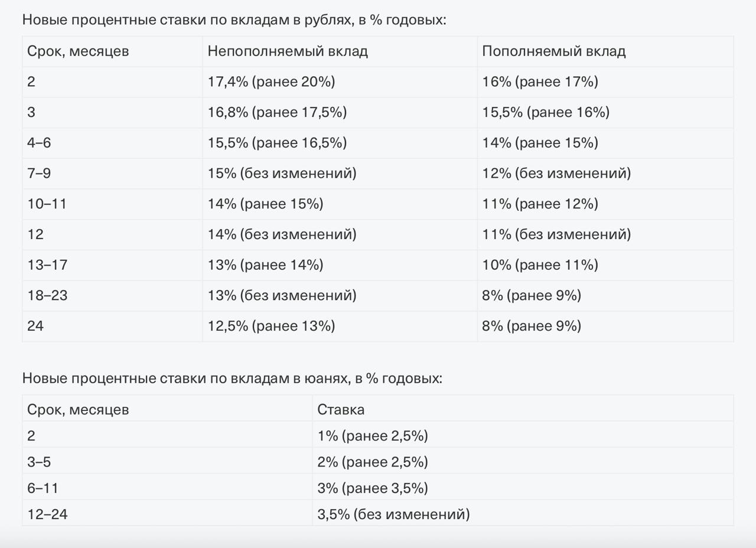Screen dimensions: 756x548
Task: Click the yuan deposits heading text
Action: [x=232, y=379]
